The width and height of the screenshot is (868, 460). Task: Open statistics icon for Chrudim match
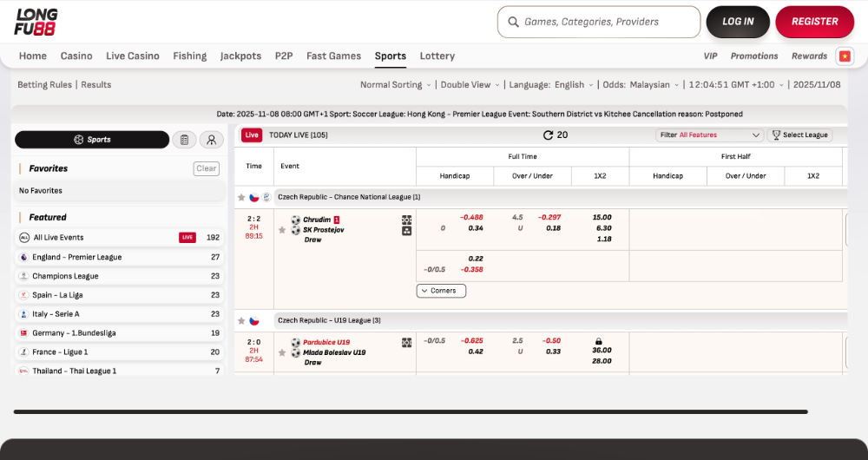[x=406, y=231]
